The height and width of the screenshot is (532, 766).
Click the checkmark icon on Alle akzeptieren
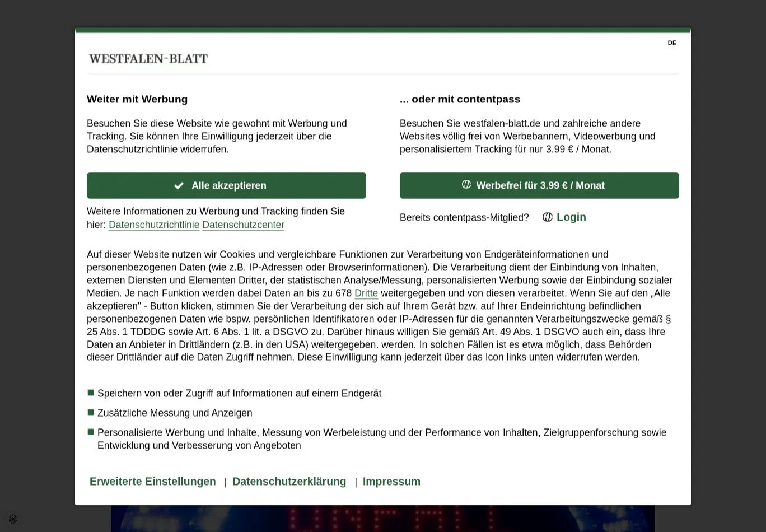point(179,186)
